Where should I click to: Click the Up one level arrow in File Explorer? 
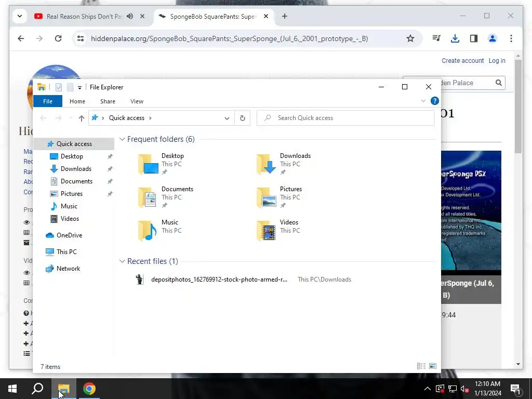82,118
